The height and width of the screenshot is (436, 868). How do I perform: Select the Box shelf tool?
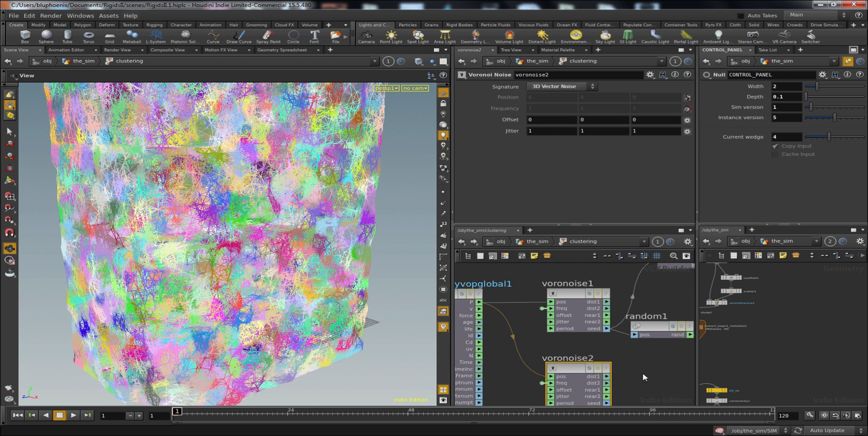coord(25,37)
